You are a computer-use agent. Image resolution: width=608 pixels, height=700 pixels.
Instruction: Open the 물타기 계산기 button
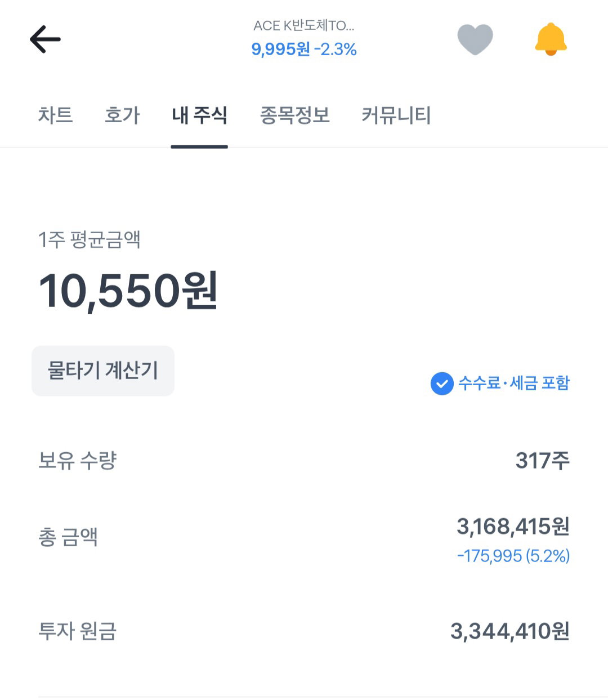tap(103, 371)
